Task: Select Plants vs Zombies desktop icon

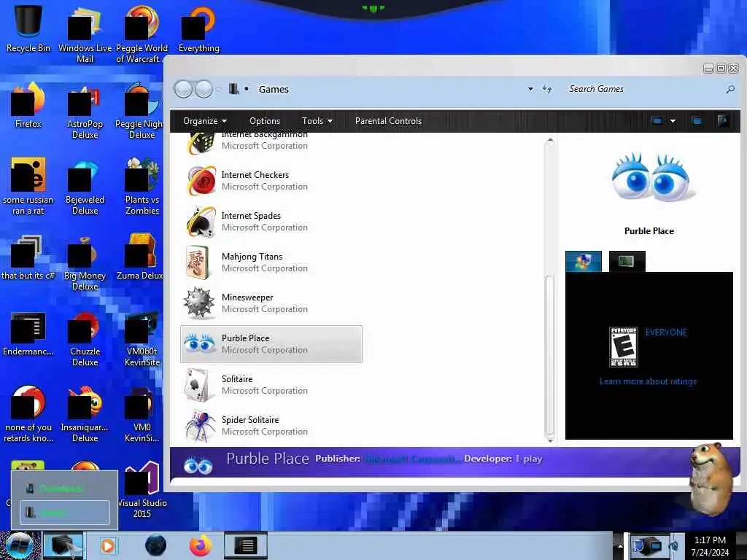Action: tap(142, 187)
